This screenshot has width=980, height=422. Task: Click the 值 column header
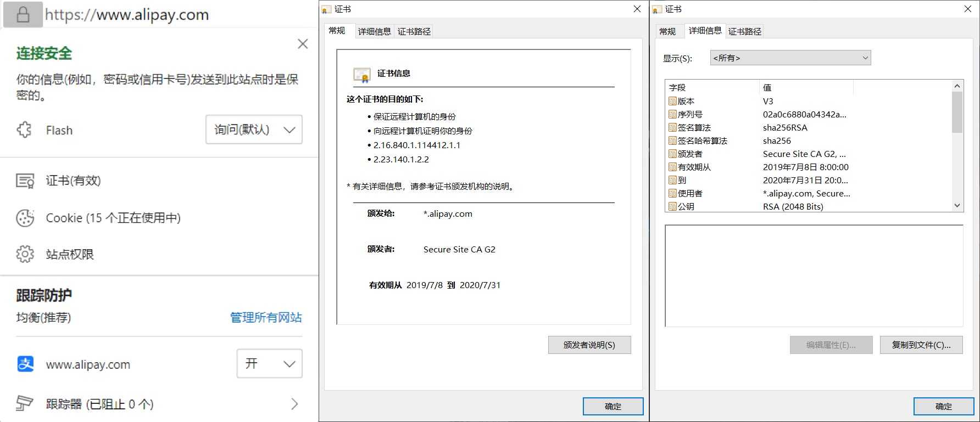point(806,87)
